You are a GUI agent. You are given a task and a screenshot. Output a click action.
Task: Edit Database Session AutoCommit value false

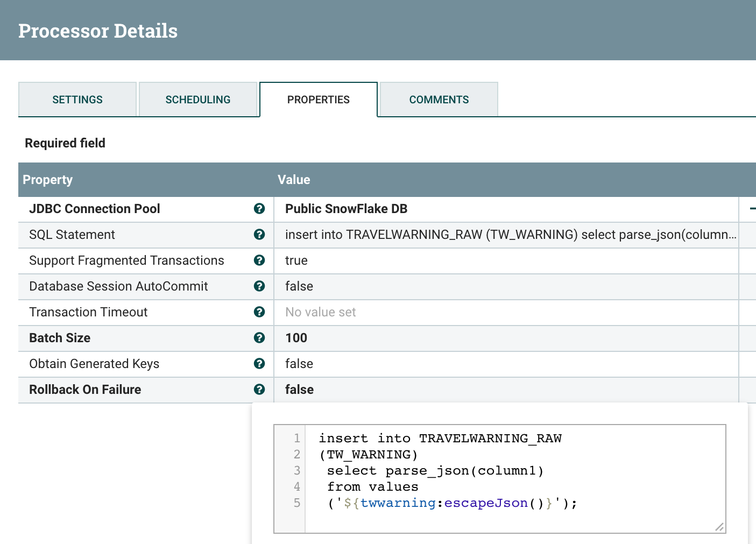click(x=506, y=286)
